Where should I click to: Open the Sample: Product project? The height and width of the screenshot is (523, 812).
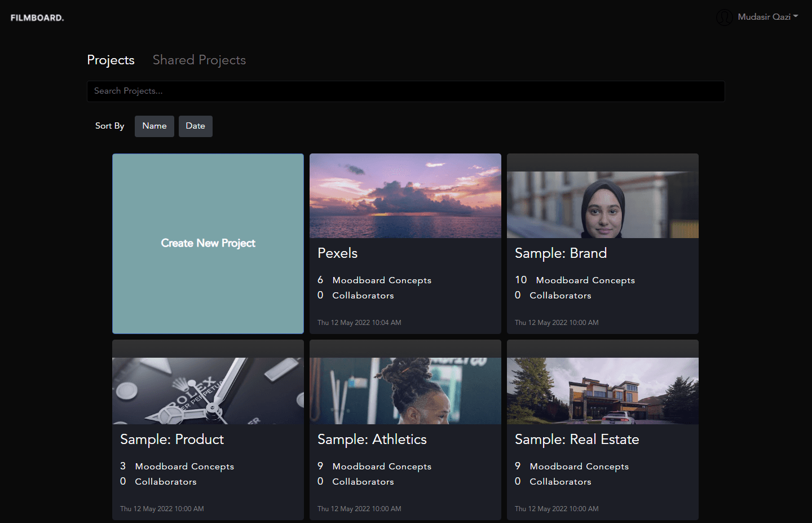[171, 439]
